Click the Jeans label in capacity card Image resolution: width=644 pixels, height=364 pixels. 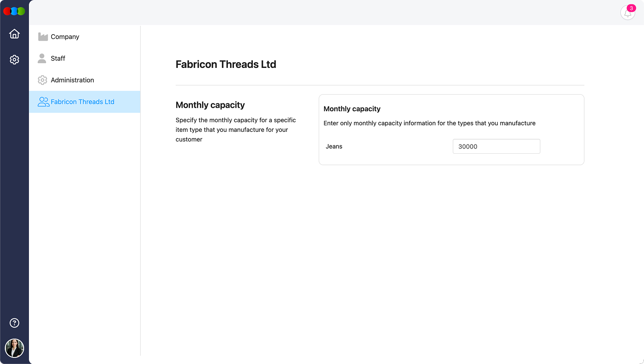334,146
